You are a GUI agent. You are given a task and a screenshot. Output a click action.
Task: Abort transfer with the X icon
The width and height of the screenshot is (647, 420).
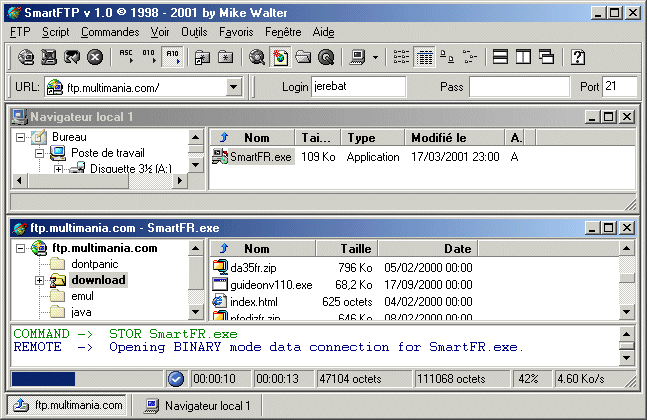pyautogui.click(x=94, y=57)
